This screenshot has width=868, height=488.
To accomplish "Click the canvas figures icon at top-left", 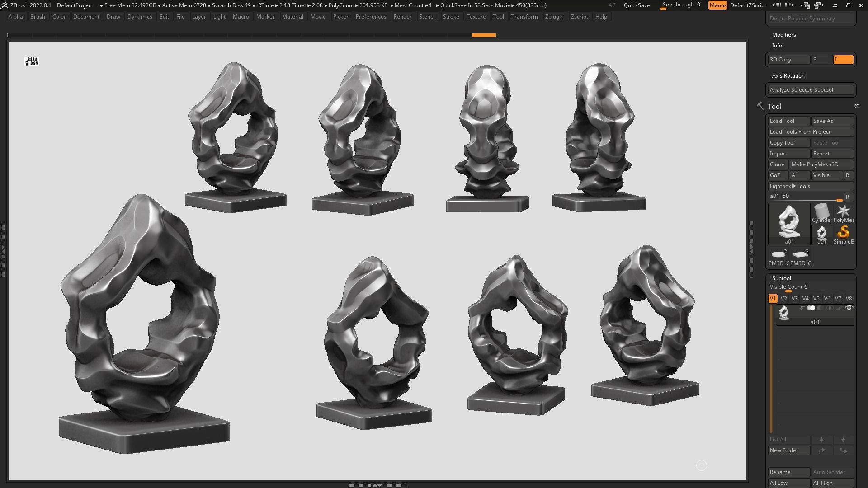I will pos(32,61).
